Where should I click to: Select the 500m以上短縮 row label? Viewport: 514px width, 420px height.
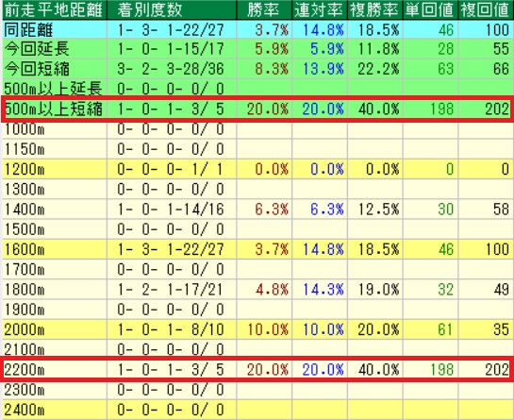click(x=54, y=109)
